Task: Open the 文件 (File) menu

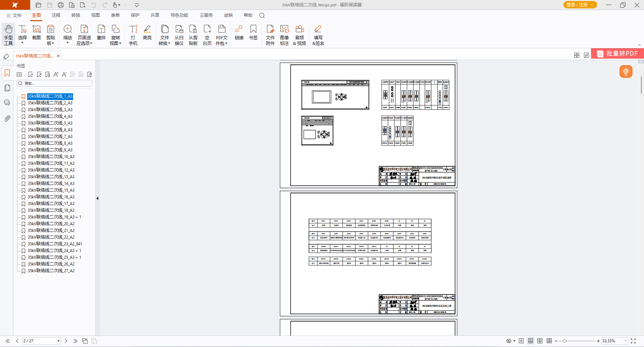Action: pos(14,15)
